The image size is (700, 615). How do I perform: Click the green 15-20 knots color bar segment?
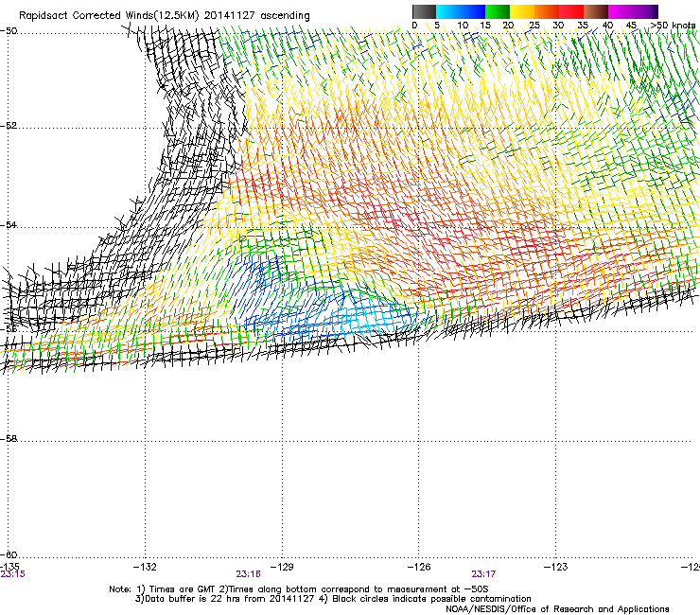498,11
